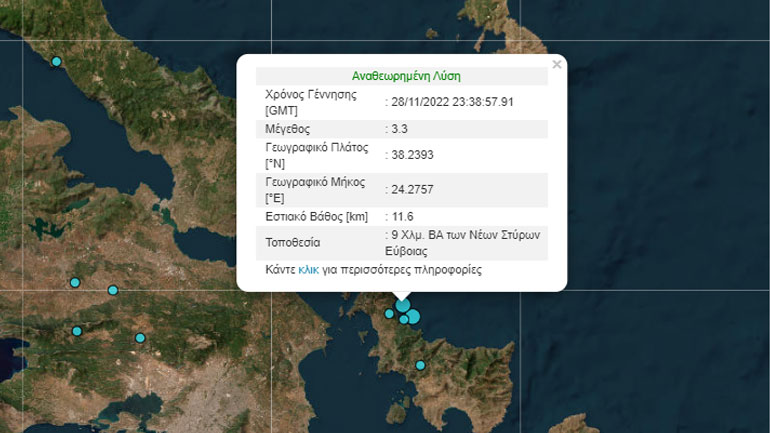The width and height of the screenshot is (770, 433).
Task: Click the 'Χρόνος Γέννησης [GMT]' label
Action: click(x=311, y=102)
